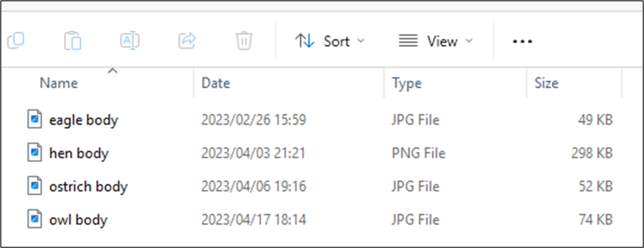This screenshot has width=644, height=248.
Task: Select the ostrich body file name
Action: (x=88, y=186)
